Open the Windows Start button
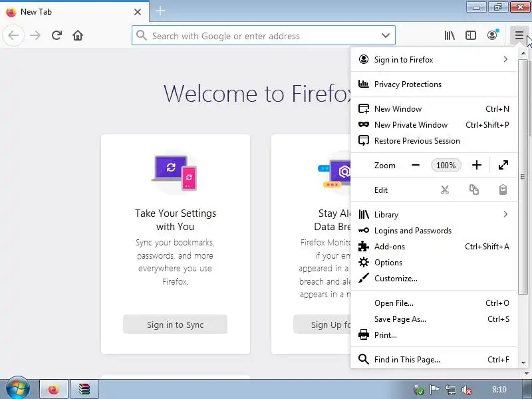 click(18, 388)
